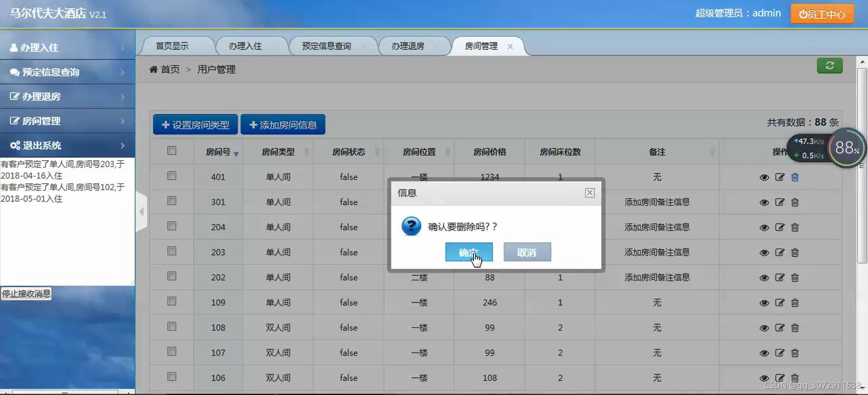This screenshot has height=395, width=868.
Task: Click 设置房间类型 button
Action: point(195,124)
